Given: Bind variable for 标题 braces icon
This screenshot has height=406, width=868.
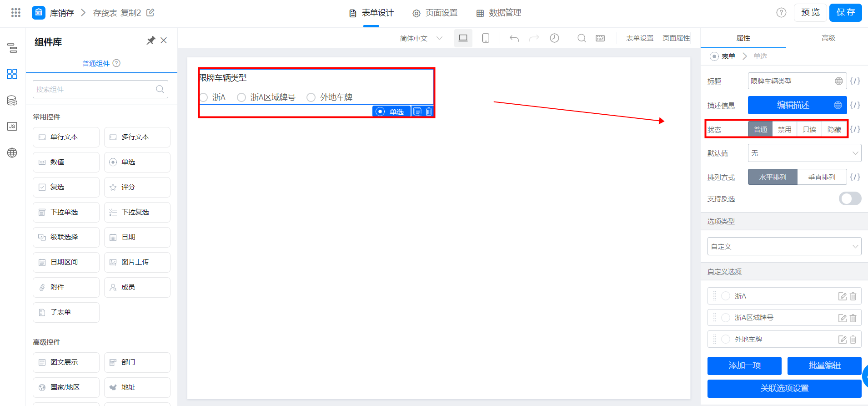Looking at the screenshot, I should 855,81.
